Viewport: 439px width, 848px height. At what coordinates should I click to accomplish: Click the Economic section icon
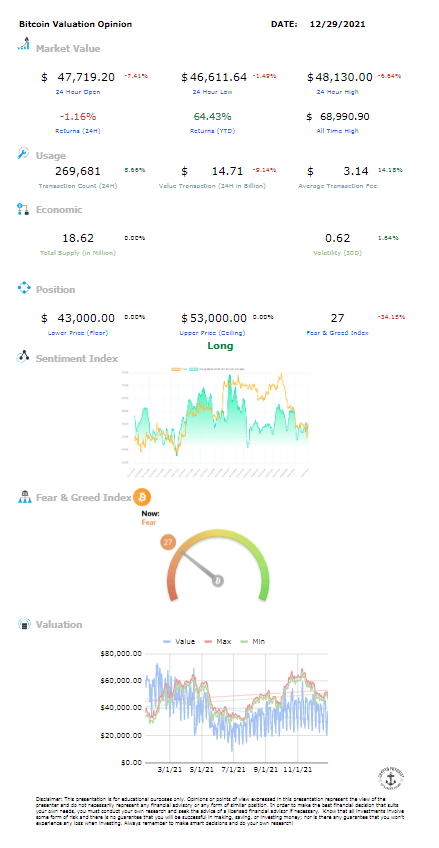[23, 209]
